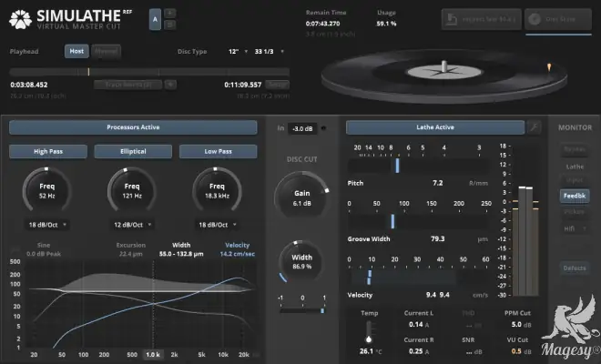This screenshot has width=601, height=364.
Task: Click the -3.0 dB input level field
Action: point(302,128)
